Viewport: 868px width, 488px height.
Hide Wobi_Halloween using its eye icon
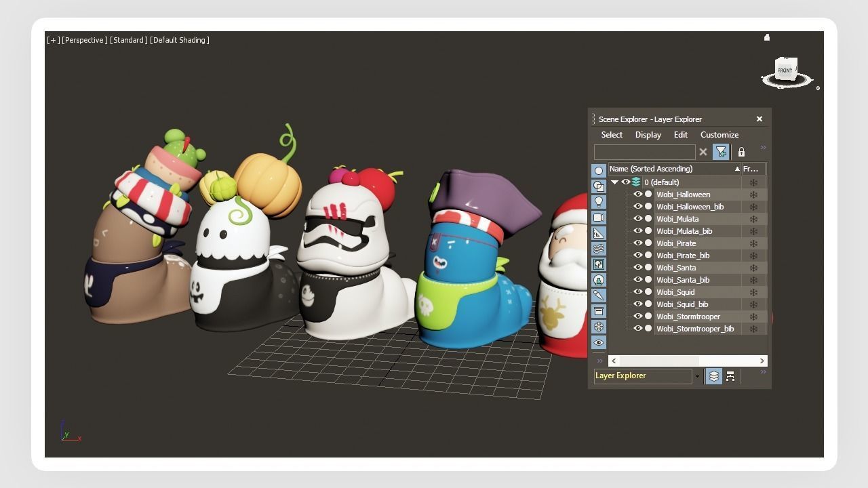637,194
